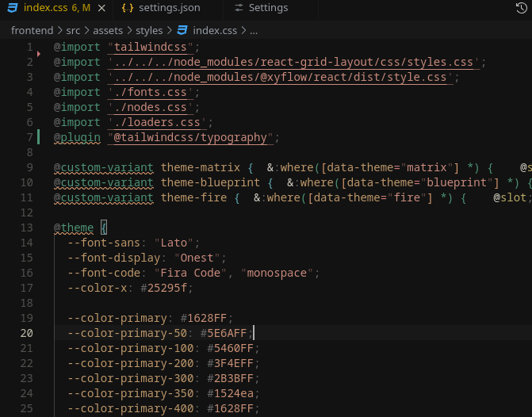This screenshot has height=417, width=532.
Task: Click the CSS icon in breadcrumb bar
Action: (182, 31)
